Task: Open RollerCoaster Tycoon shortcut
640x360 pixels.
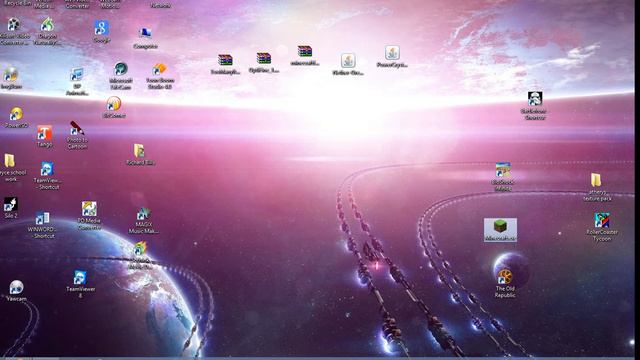Action: 602,221
